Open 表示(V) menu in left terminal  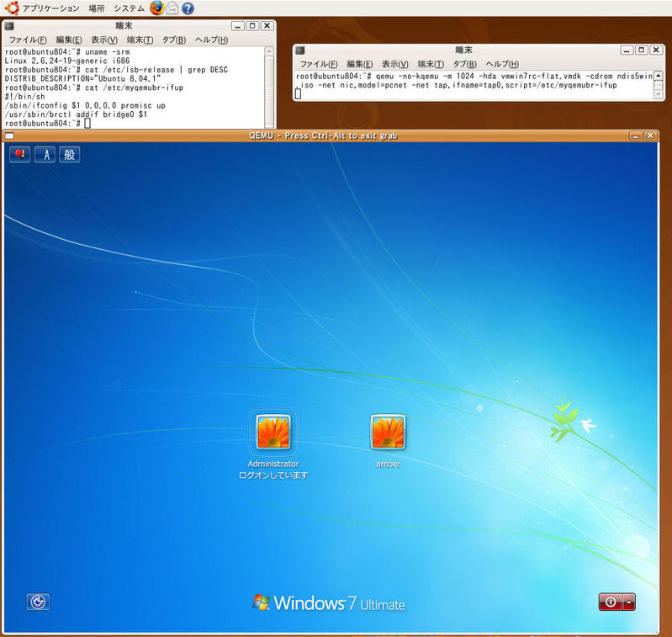(104, 40)
